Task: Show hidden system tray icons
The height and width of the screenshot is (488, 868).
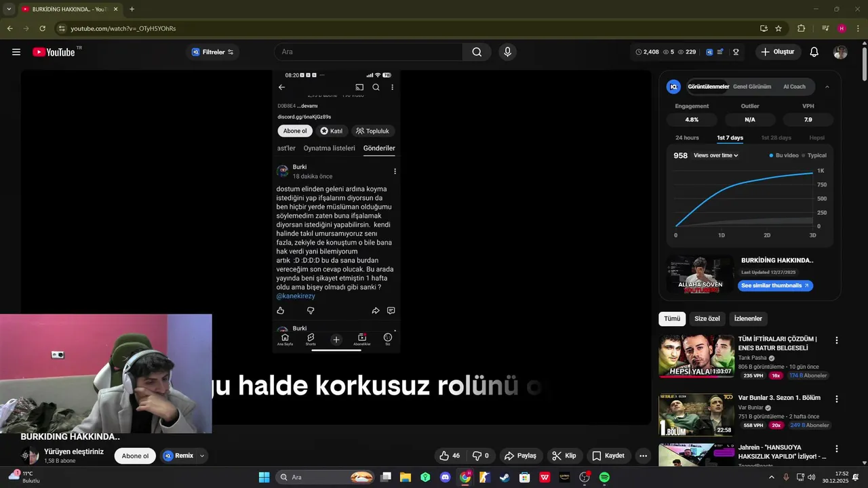Action: pos(771,477)
